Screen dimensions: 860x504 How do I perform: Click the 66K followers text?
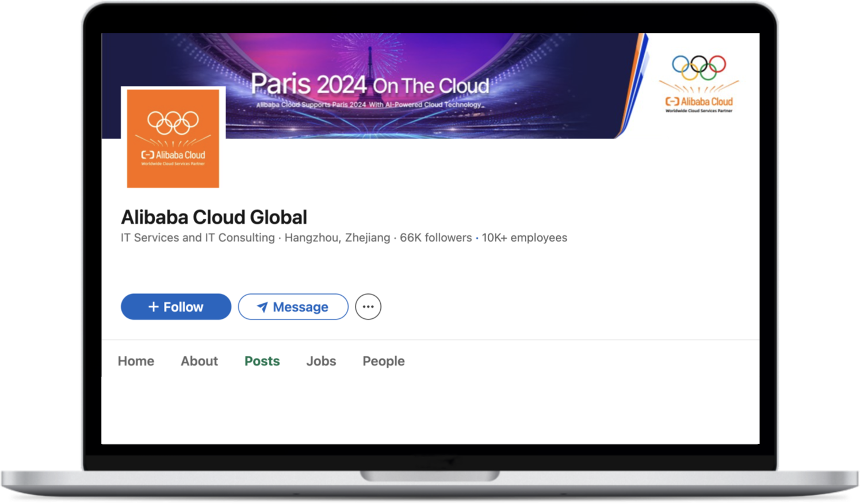[436, 238]
